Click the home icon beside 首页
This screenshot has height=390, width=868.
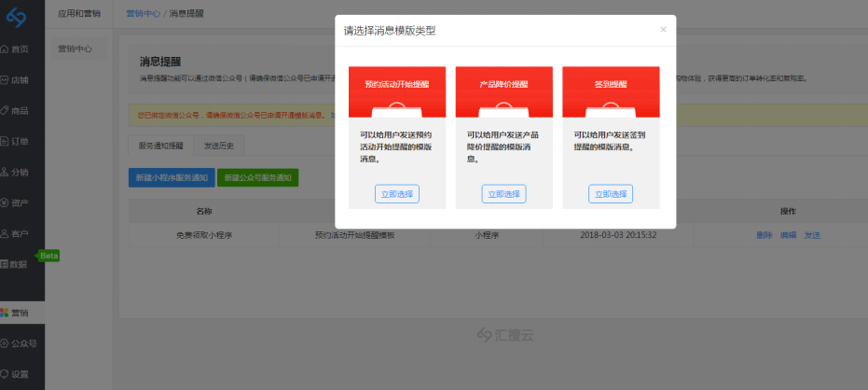click(5, 49)
